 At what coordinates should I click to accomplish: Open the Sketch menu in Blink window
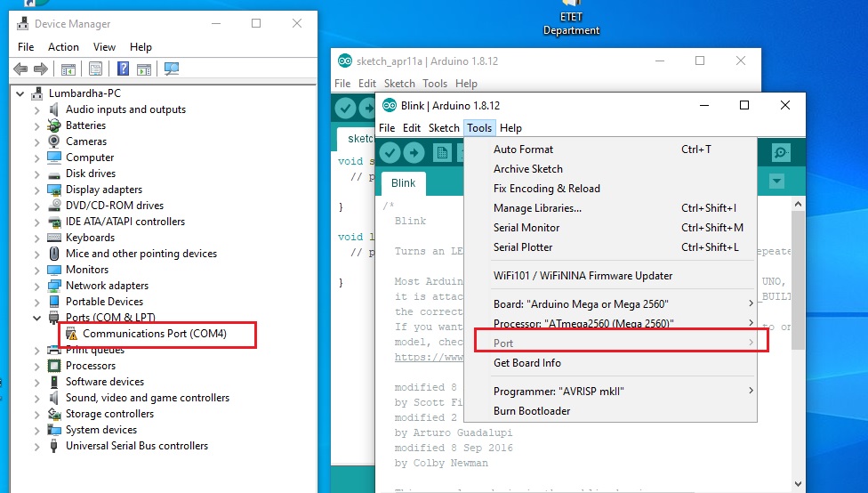444,128
